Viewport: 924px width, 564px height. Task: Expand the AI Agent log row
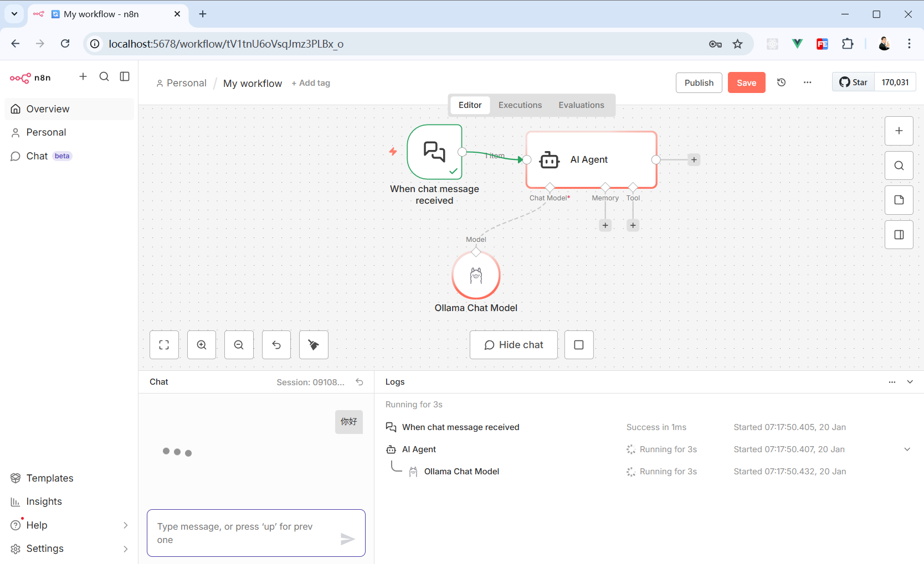click(x=907, y=449)
